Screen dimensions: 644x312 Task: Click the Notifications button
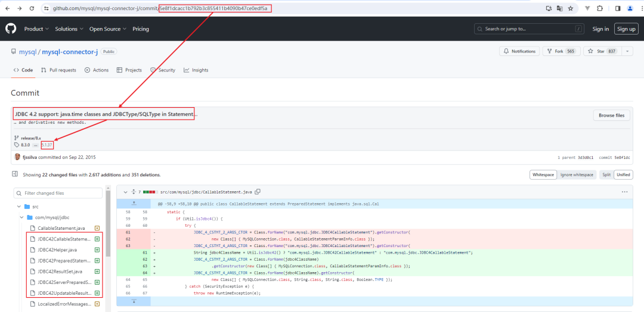(x=519, y=51)
